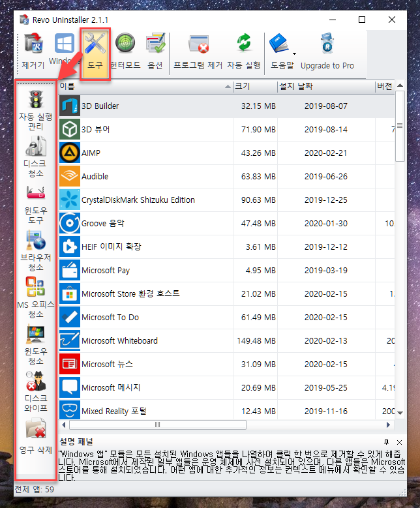
Task: Click the horizontal scrollbar left arrow
Action: 63,425
